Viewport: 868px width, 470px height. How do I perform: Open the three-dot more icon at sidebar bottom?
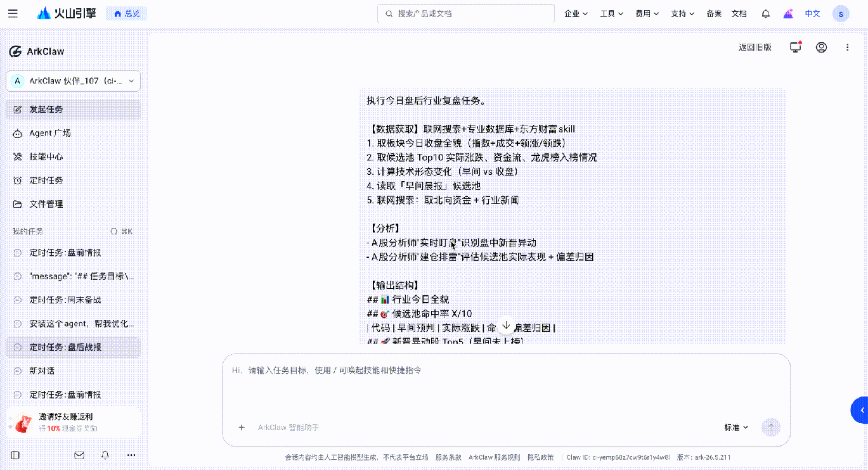(131, 455)
